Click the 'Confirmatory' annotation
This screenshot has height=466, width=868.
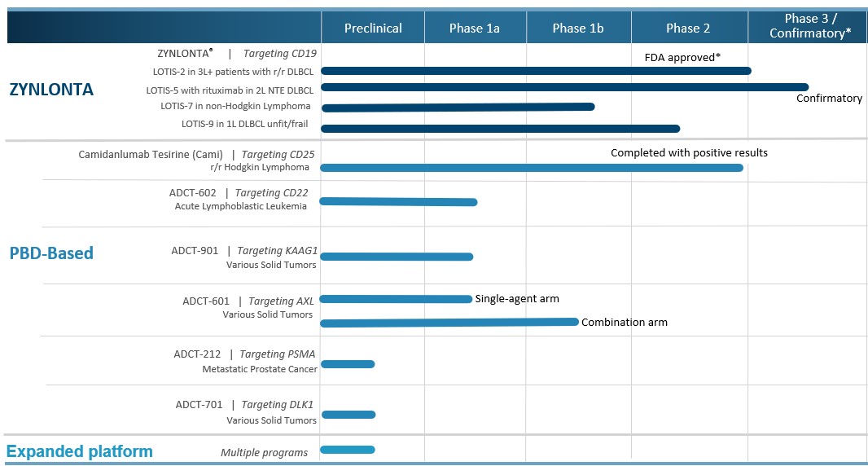coord(829,98)
